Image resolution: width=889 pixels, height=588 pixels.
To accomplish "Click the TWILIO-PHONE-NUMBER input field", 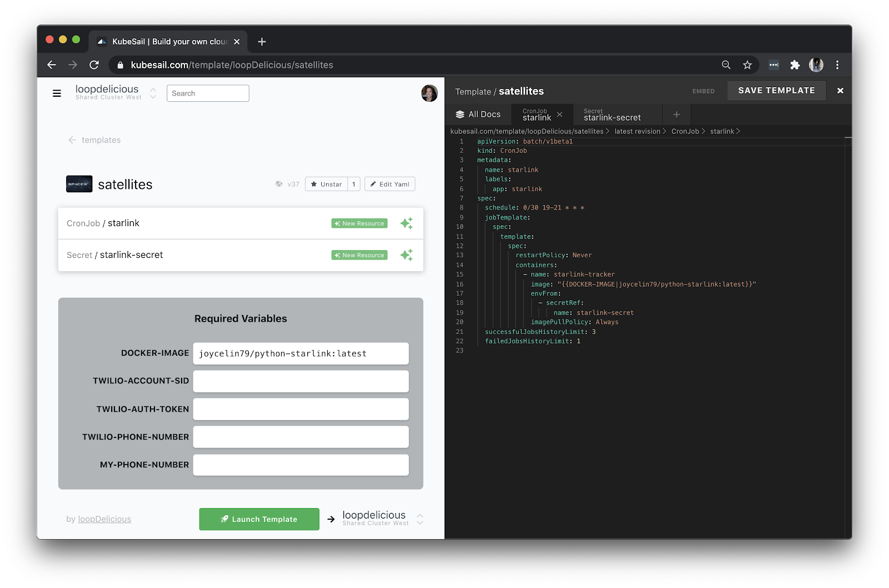I will tap(301, 437).
